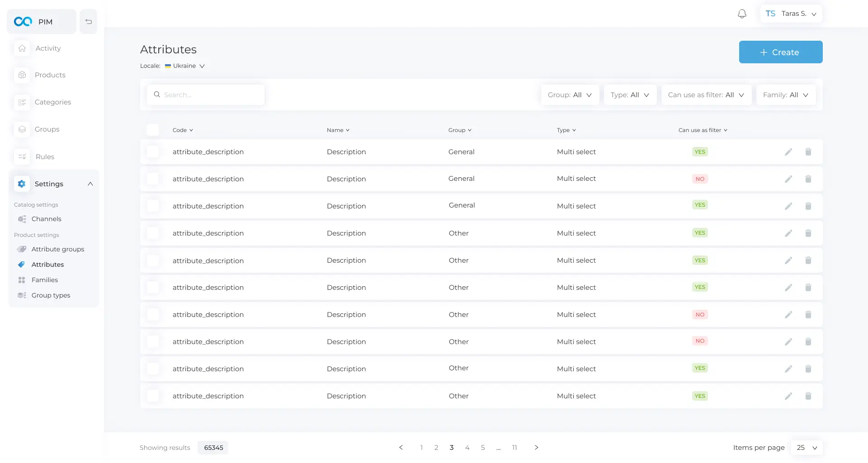The width and height of the screenshot is (868, 463).
Task: Go to page 4 in pagination
Action: point(467,448)
